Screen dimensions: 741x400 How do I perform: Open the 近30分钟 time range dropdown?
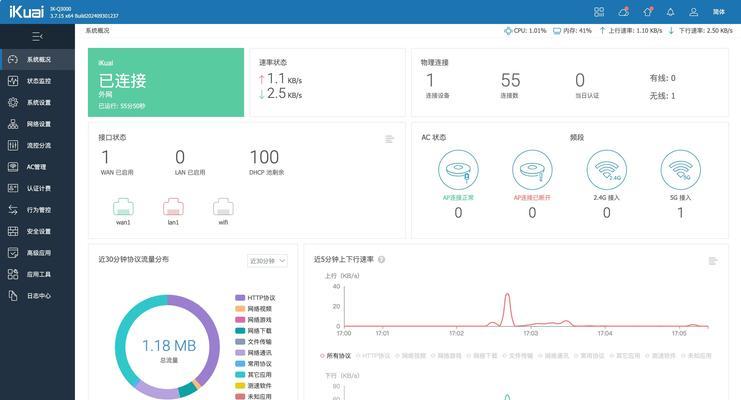(267, 261)
